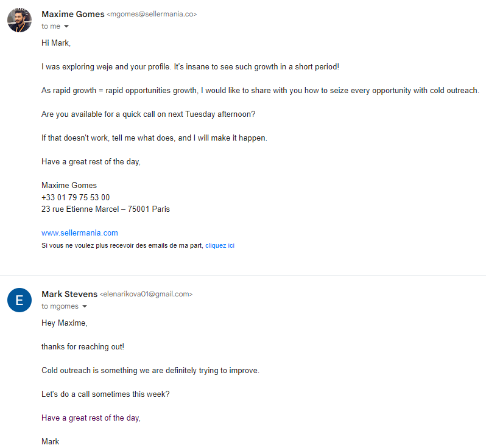Open the www.sellermania.com link
This screenshot has height=448, width=486.
pos(80,233)
